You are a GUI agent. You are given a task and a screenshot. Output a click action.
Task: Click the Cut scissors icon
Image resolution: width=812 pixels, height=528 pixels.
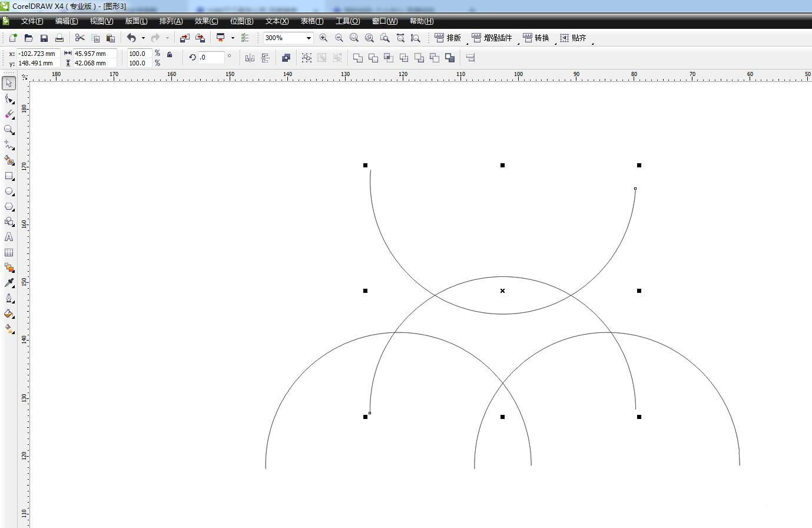click(80, 38)
